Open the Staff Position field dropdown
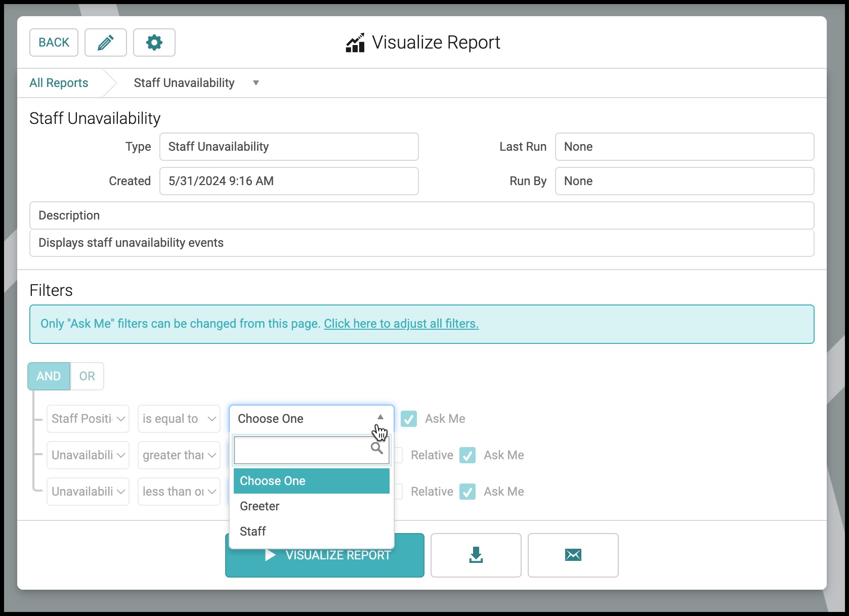Image resolution: width=849 pixels, height=616 pixels. [x=88, y=419]
